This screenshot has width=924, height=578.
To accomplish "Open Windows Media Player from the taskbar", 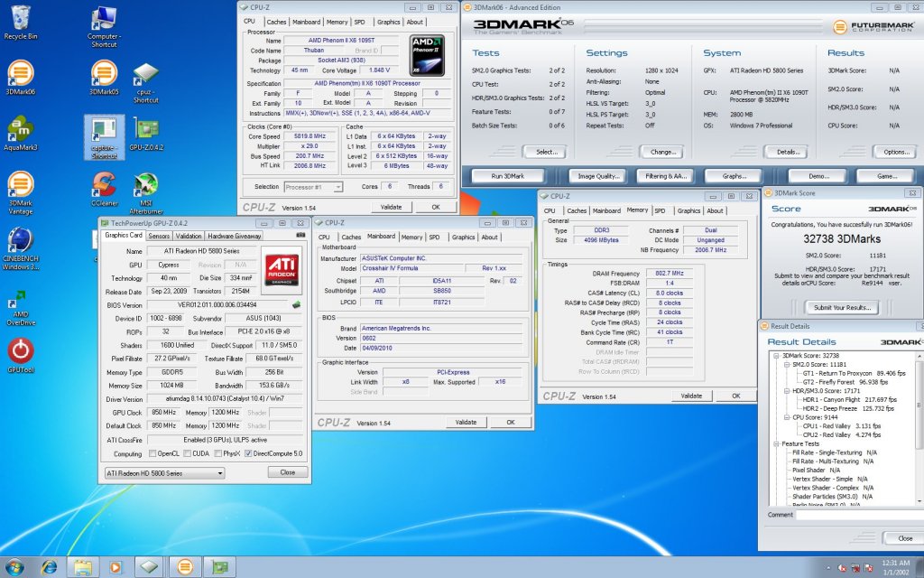I will pyautogui.click(x=115, y=567).
